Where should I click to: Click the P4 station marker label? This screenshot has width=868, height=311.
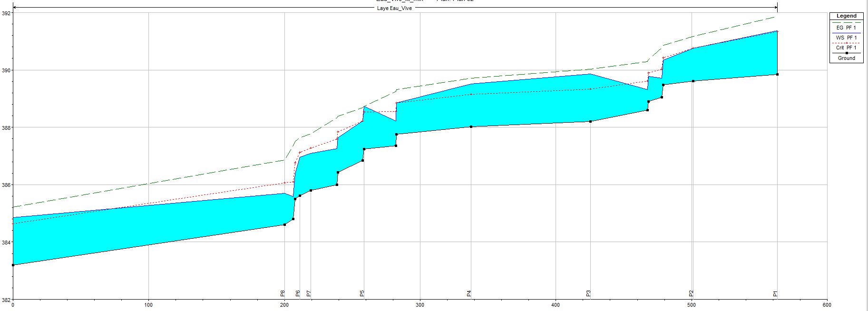(469, 293)
